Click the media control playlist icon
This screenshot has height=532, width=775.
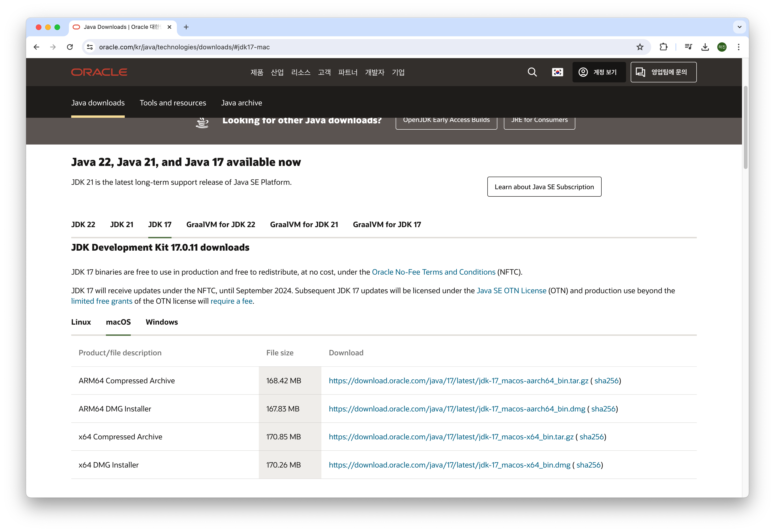[688, 47]
